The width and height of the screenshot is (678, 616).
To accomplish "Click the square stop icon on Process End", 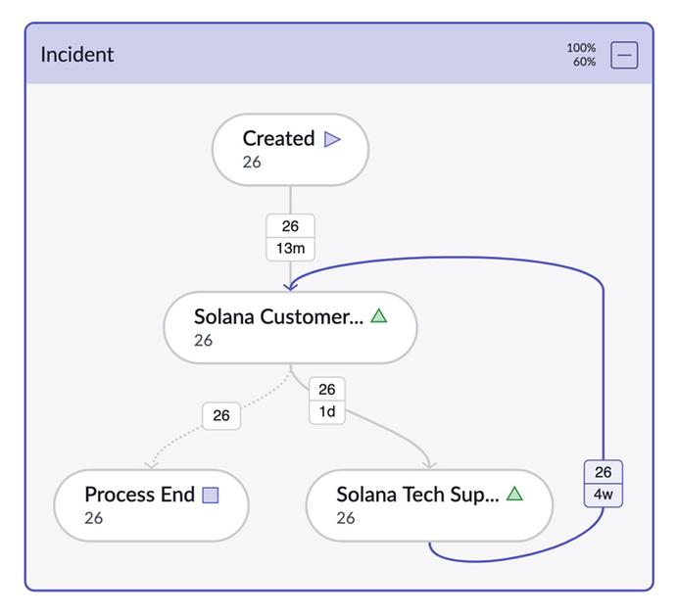I will click(211, 495).
